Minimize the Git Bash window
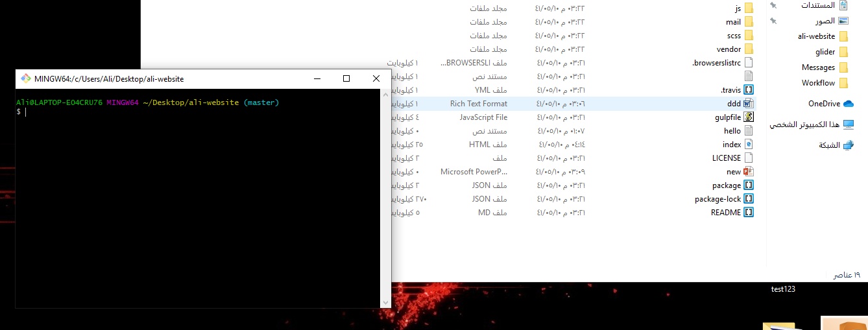 pyautogui.click(x=317, y=78)
